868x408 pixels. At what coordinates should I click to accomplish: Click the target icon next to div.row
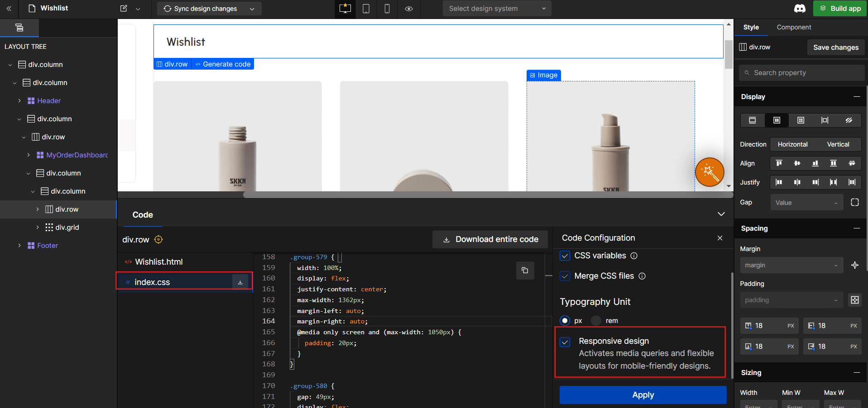(158, 240)
